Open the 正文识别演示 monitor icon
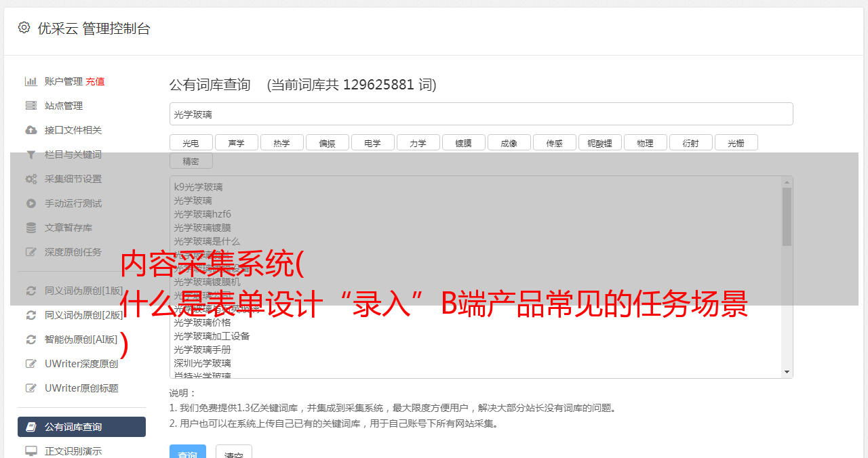The width and height of the screenshot is (868, 458). pyautogui.click(x=31, y=451)
